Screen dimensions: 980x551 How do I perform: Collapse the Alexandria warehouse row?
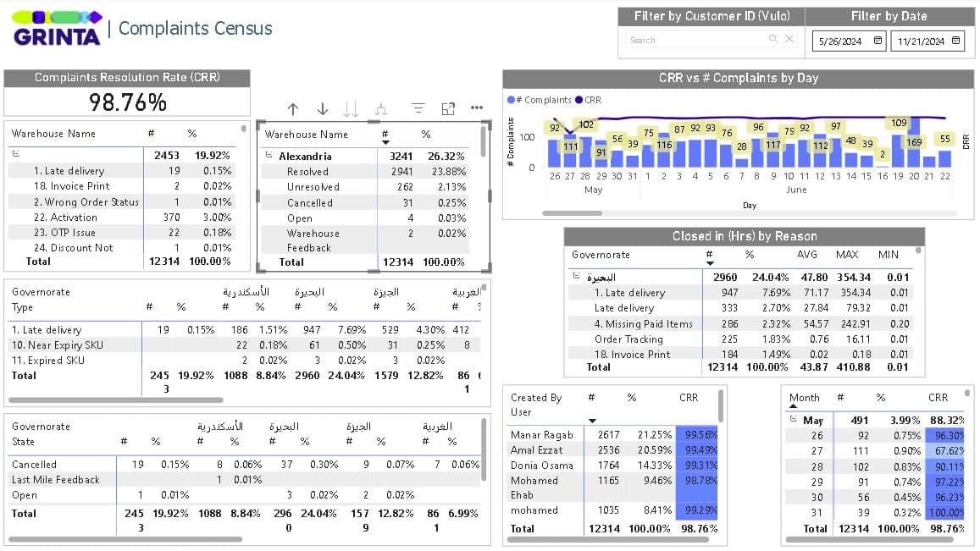pos(269,155)
